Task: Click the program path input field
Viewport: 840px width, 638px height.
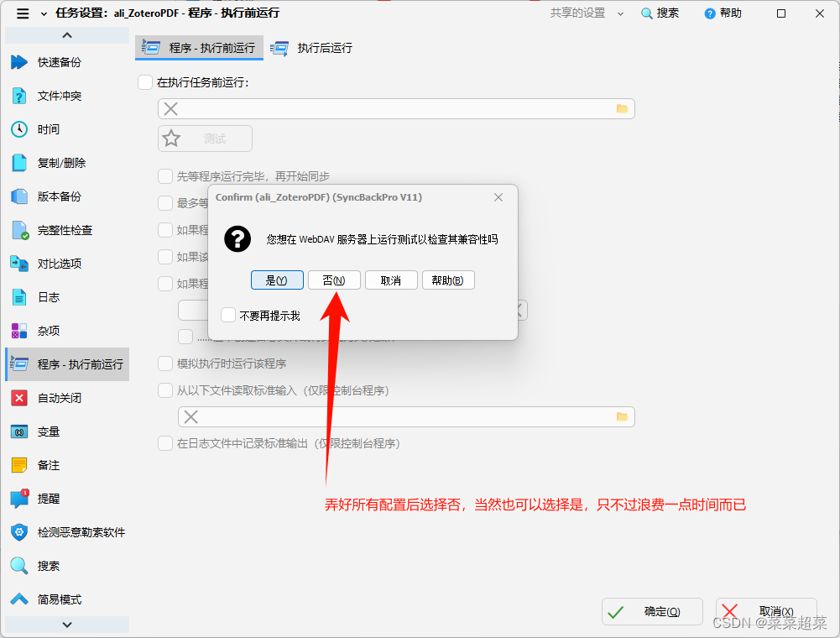Action: click(x=396, y=109)
